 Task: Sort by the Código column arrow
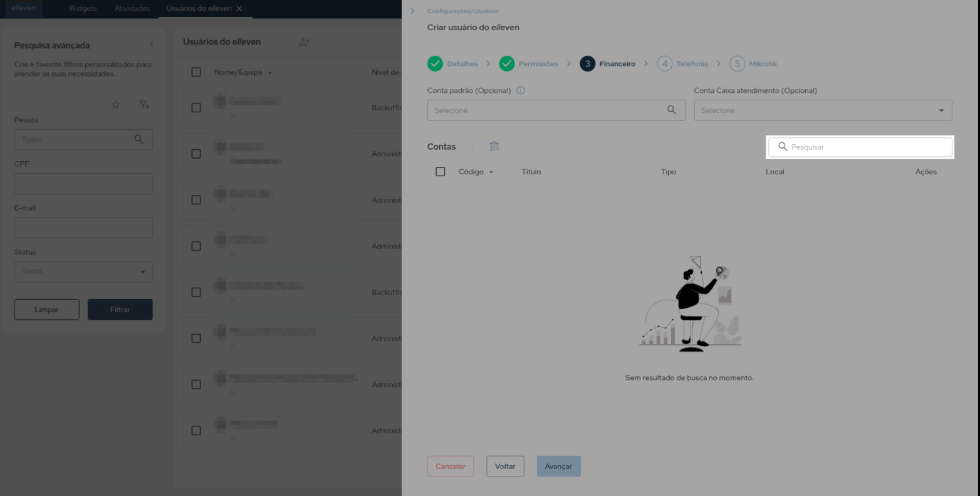(491, 172)
